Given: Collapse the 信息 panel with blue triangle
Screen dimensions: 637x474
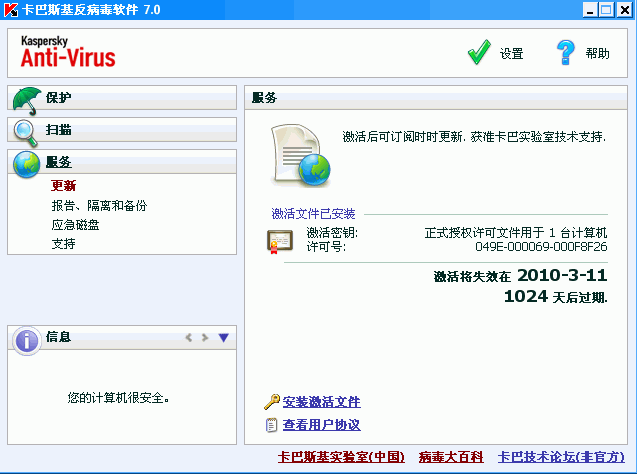Looking at the screenshot, I should pyautogui.click(x=223, y=337).
